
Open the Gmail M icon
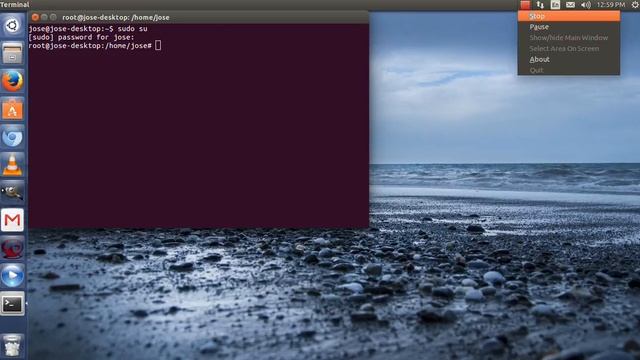tap(12, 220)
